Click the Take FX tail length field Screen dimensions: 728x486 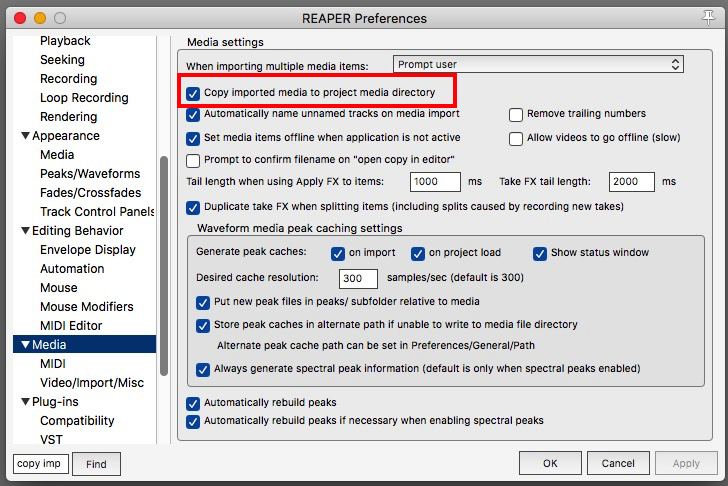click(x=631, y=181)
